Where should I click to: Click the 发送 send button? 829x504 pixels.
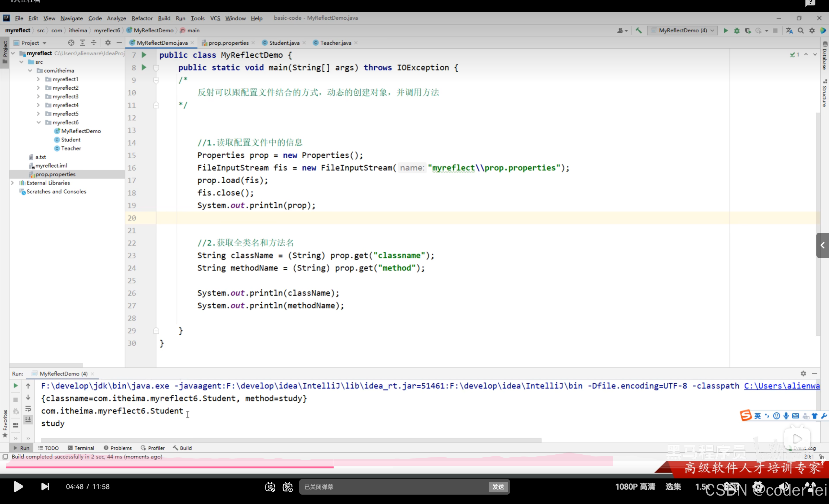click(498, 487)
